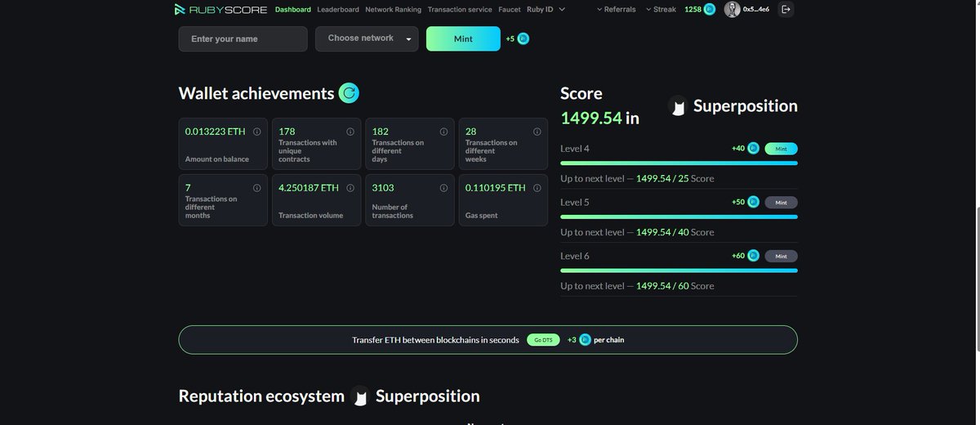Screen dimensions: 980x425
Task: Click info icon on different days card
Action: (x=443, y=132)
